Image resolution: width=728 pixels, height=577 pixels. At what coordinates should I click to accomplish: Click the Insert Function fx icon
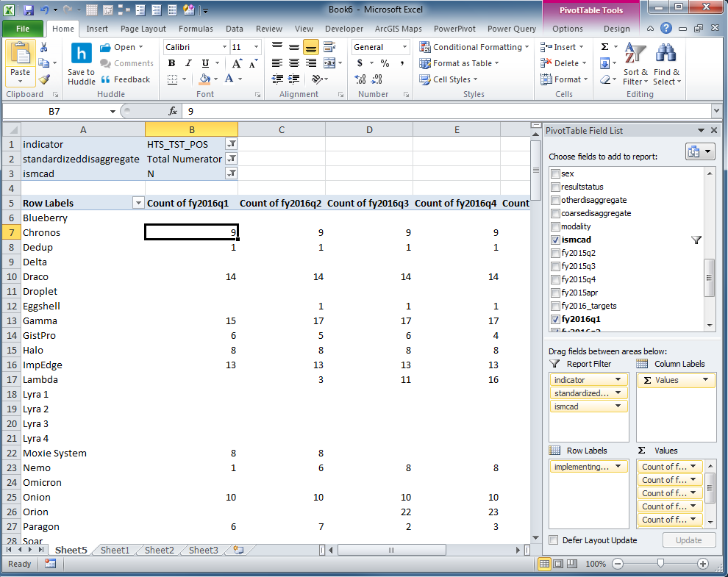pos(173,111)
